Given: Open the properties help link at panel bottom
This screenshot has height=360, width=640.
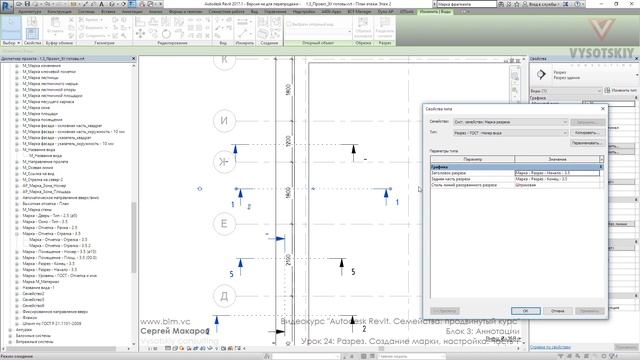Looking at the screenshot, I should [x=550, y=348].
